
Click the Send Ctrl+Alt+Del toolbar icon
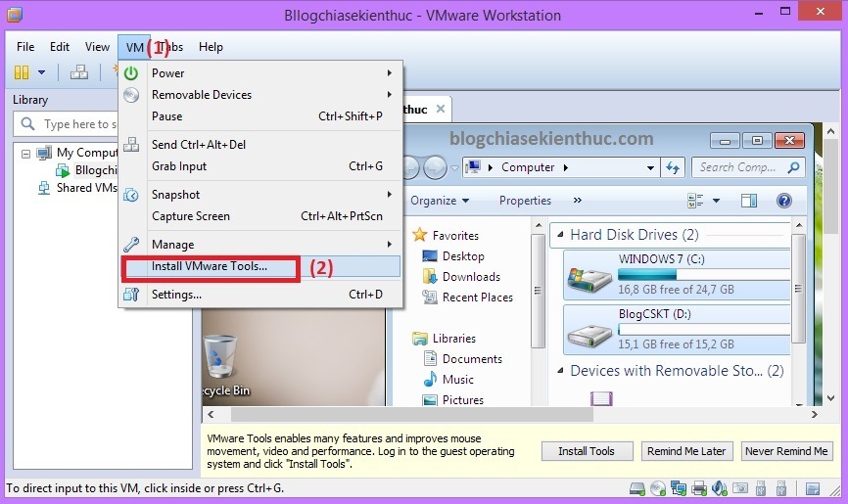[79, 71]
